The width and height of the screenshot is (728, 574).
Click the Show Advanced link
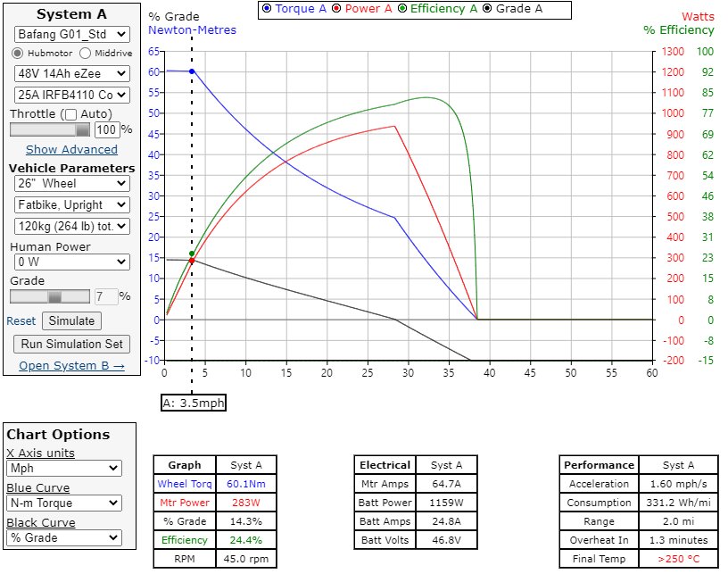[71, 150]
